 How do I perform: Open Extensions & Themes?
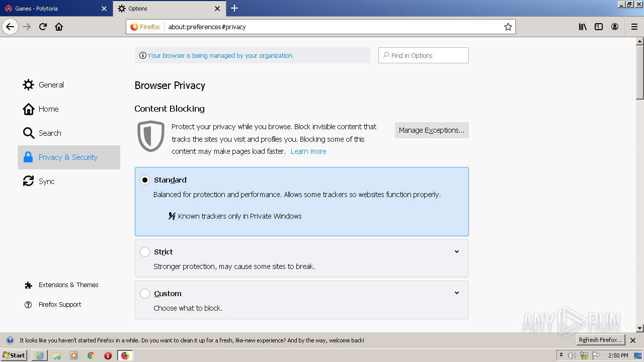click(x=61, y=285)
